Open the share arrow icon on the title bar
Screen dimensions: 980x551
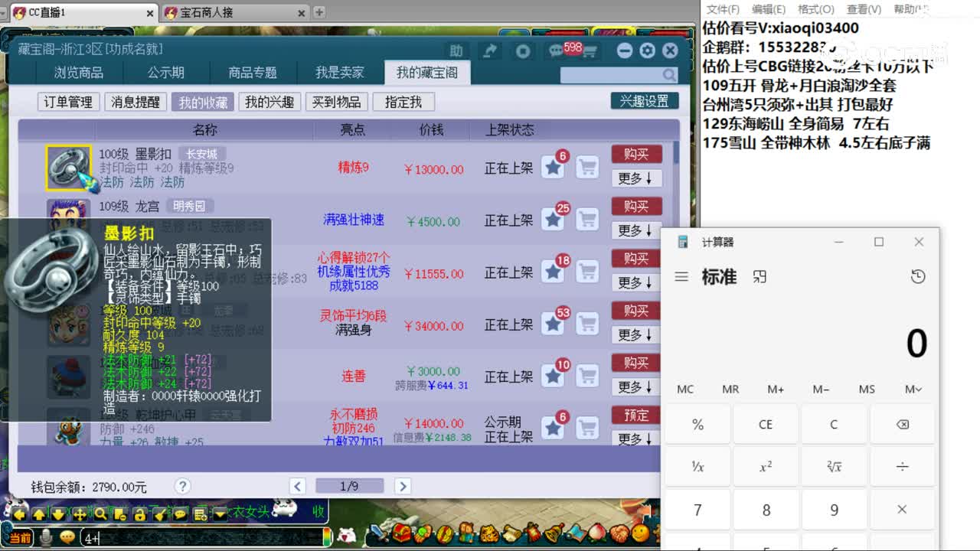coord(490,51)
